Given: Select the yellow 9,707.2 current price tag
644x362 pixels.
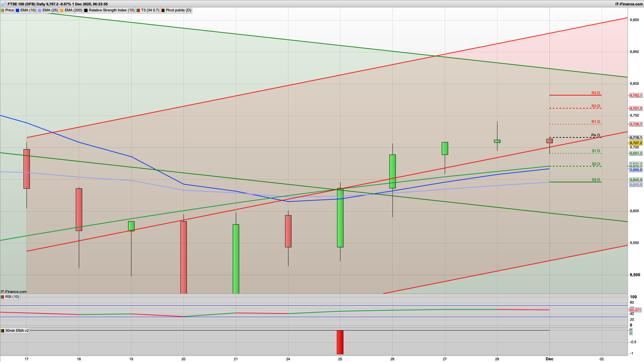Looking at the screenshot, I should pyautogui.click(x=636, y=142).
